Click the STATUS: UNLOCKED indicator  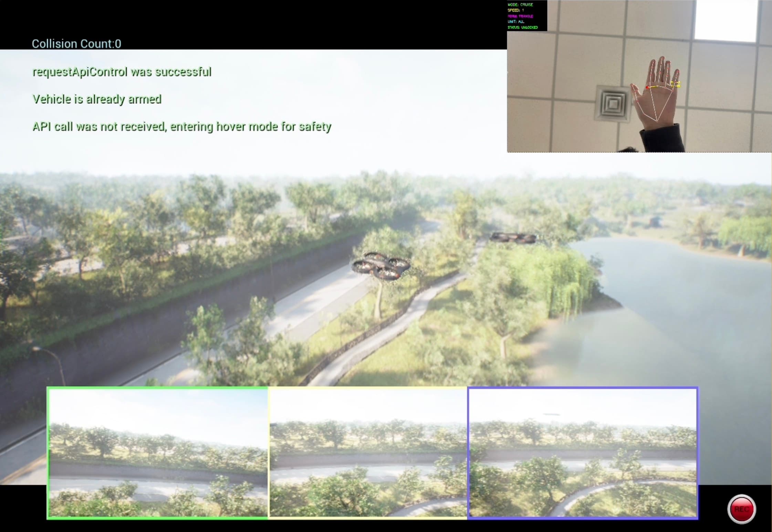(522, 28)
